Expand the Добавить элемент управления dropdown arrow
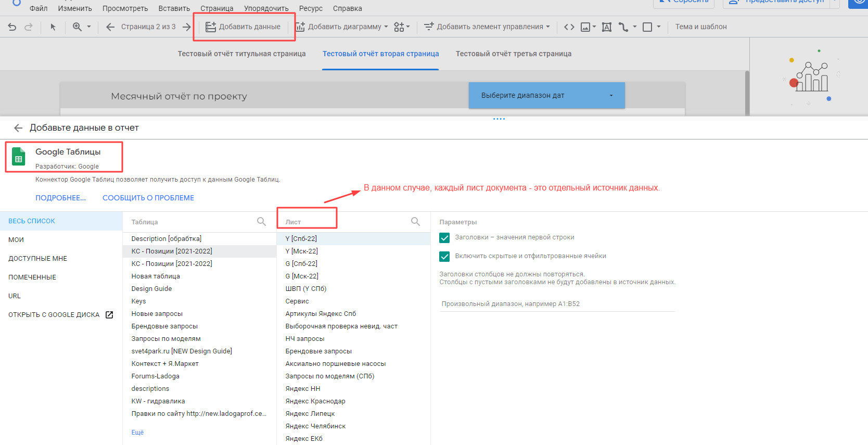The width and height of the screenshot is (868, 445). point(548,27)
